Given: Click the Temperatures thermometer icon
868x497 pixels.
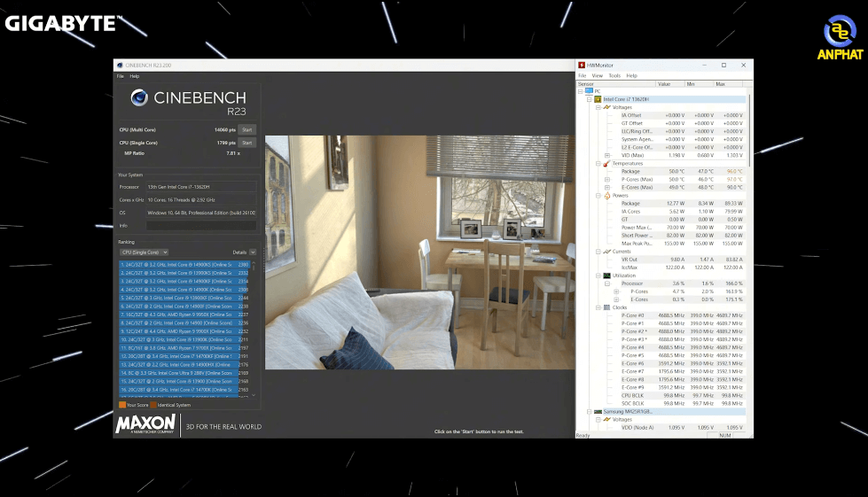Looking at the screenshot, I should (x=606, y=164).
